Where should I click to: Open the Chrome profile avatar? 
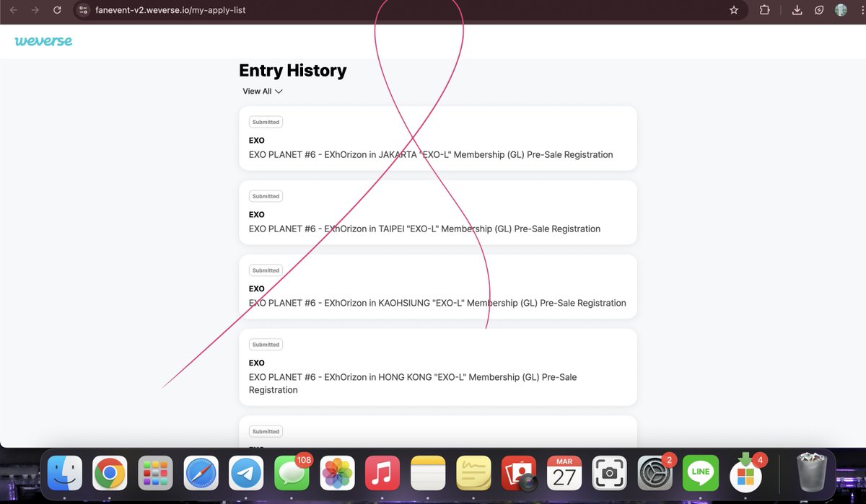click(x=841, y=10)
